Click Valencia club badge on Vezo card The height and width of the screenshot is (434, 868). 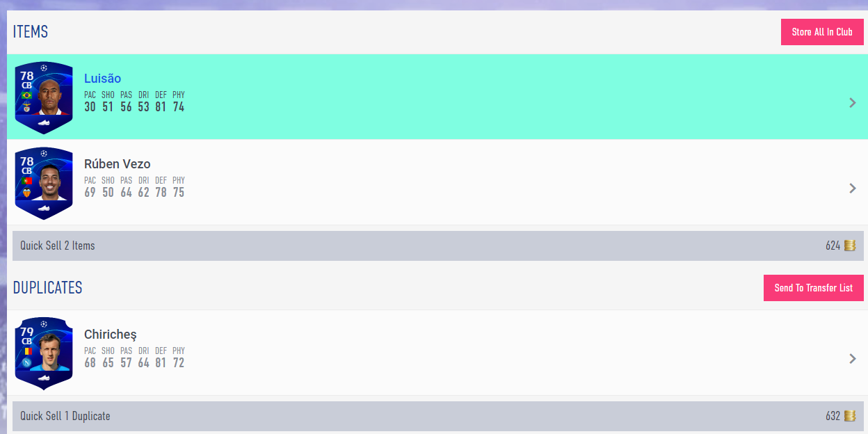[27, 192]
